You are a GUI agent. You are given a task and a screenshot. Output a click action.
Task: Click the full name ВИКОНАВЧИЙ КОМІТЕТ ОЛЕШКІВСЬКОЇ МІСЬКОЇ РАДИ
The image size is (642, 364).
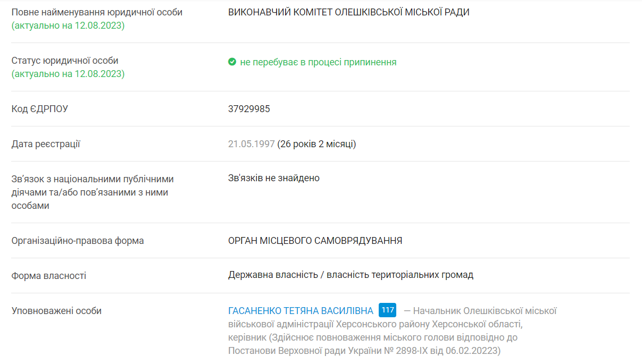click(348, 12)
